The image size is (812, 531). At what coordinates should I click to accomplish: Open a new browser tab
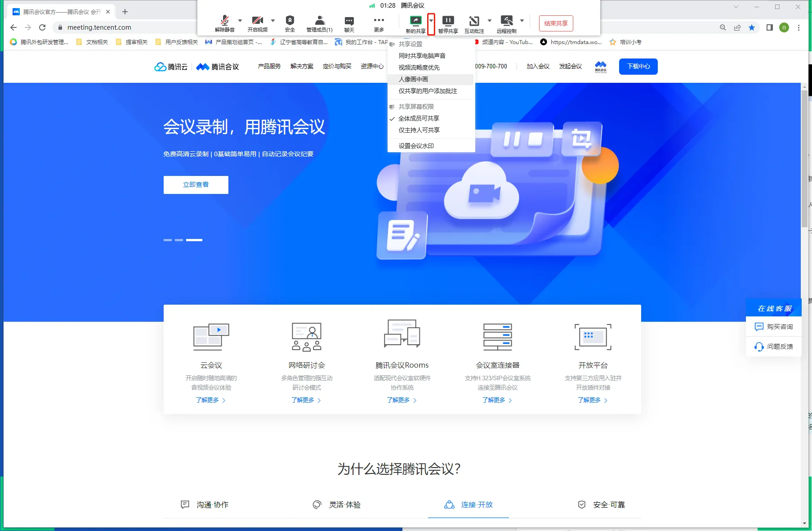(x=125, y=12)
